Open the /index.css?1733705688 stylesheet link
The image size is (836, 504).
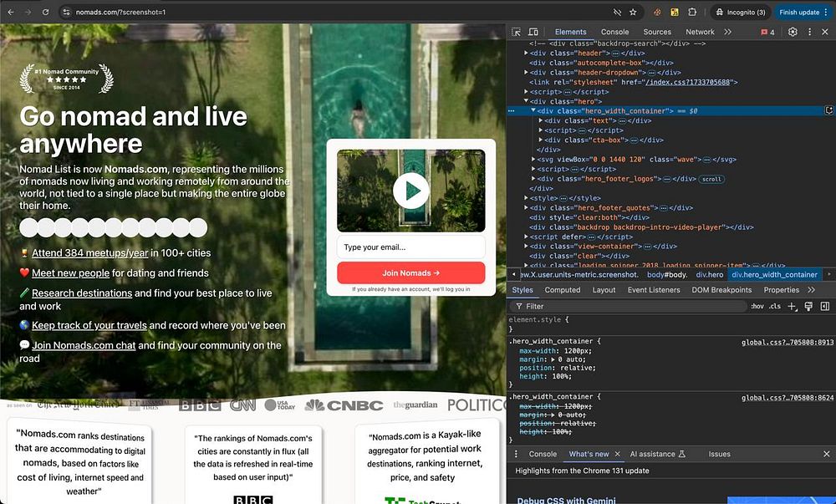pyautogui.click(x=688, y=82)
